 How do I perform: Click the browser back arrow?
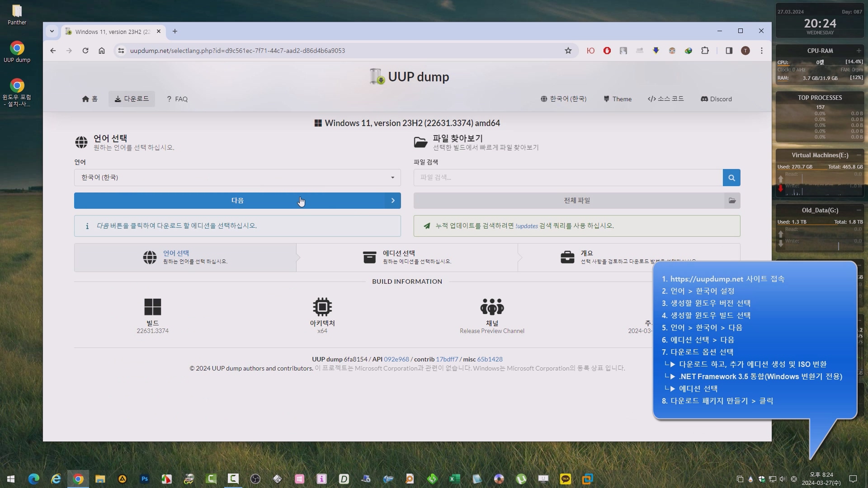point(53,51)
